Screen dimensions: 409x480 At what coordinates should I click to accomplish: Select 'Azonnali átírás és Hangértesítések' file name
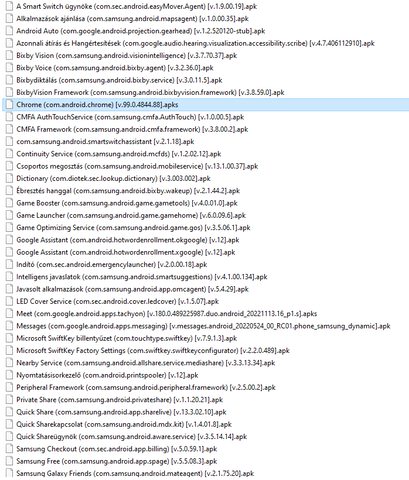pyautogui.click(x=195, y=43)
